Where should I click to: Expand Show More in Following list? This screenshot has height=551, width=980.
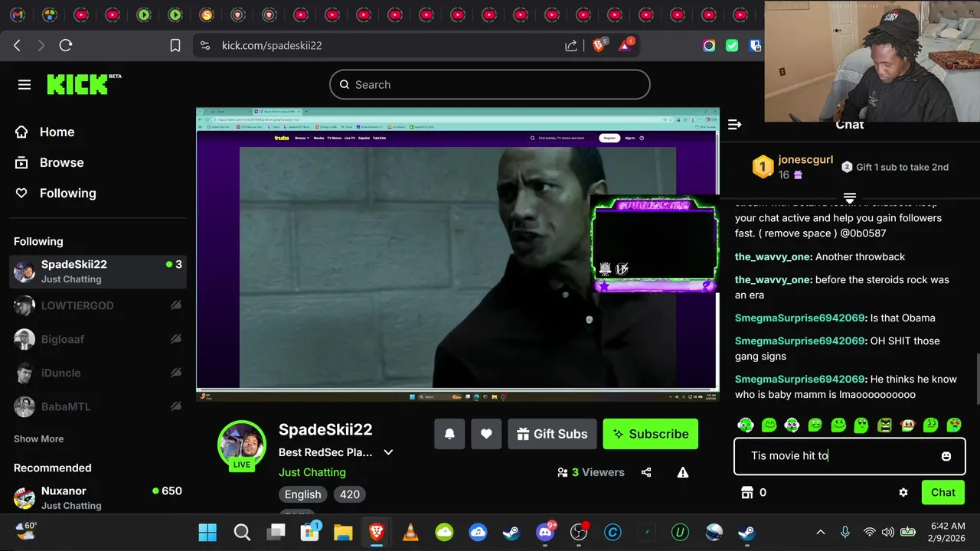click(38, 439)
